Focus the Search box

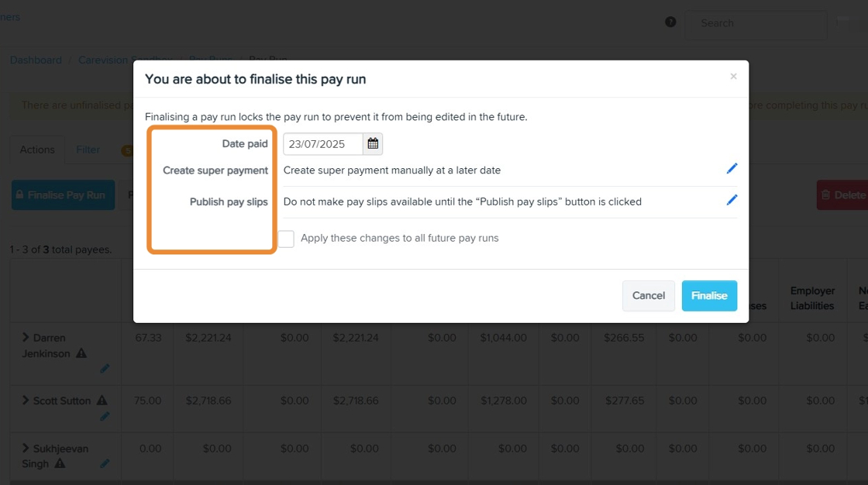(756, 23)
